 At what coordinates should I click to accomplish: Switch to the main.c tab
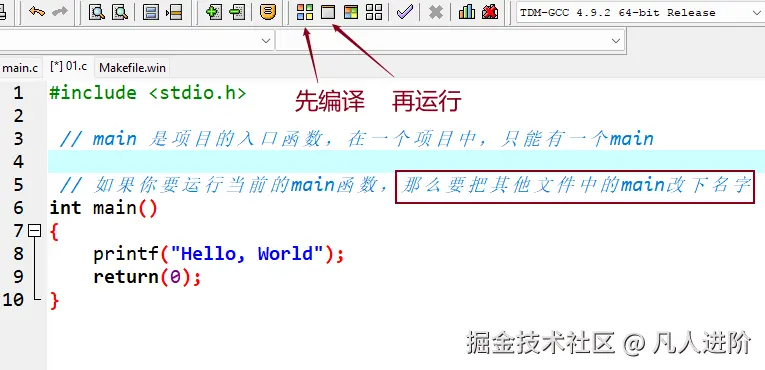coord(20,68)
